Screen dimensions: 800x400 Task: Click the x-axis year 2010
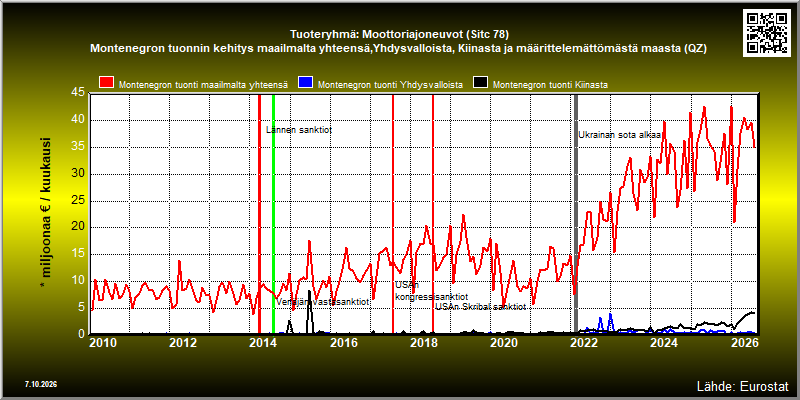[103, 342]
